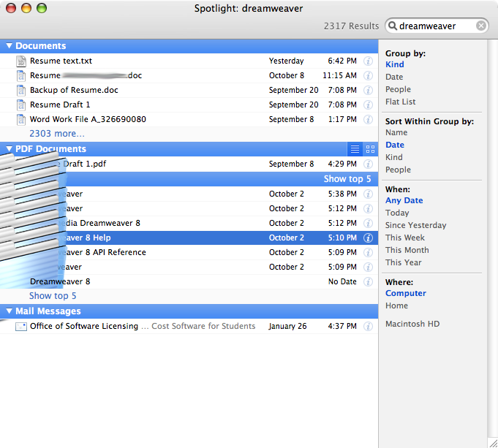Screen dimensions: 498x448
Task: Sort within group by Date
Action: 395,145
